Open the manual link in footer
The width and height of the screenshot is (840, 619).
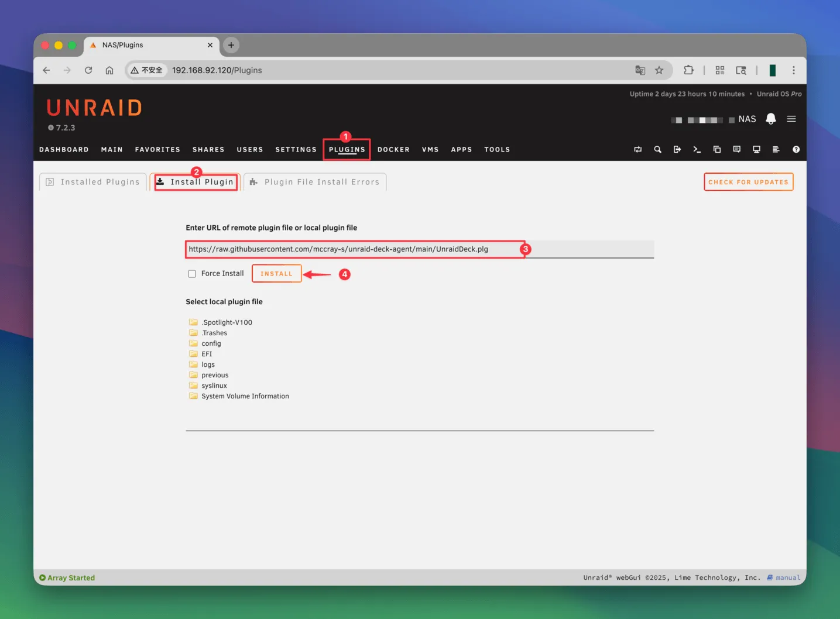coord(783,577)
